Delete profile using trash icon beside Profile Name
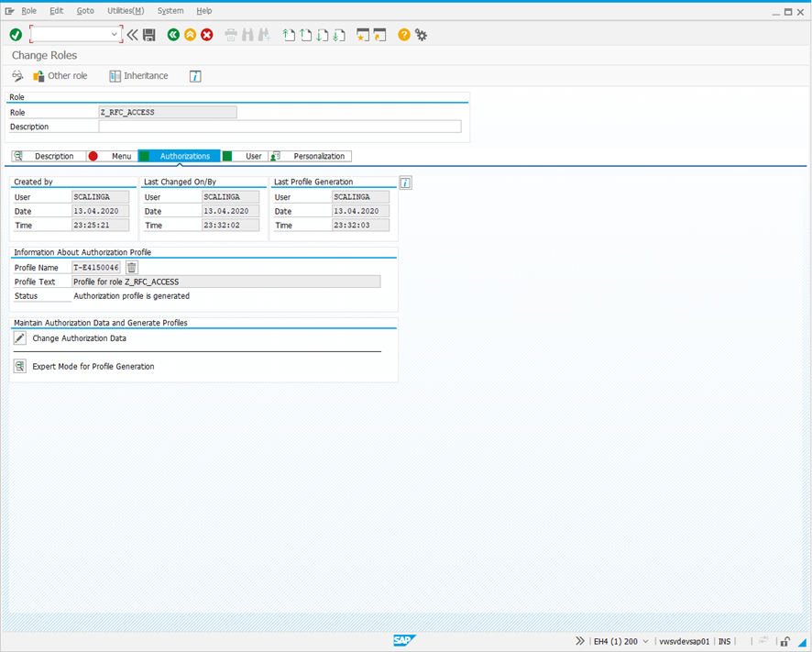The image size is (812, 652). point(132,268)
